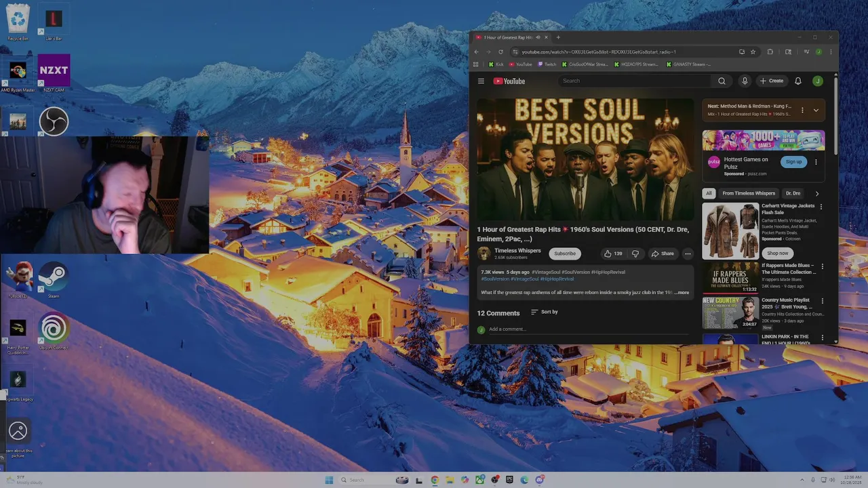The height and width of the screenshot is (488, 868).
Task: Open the Recycle Bin desktop icon
Action: pos(18,22)
